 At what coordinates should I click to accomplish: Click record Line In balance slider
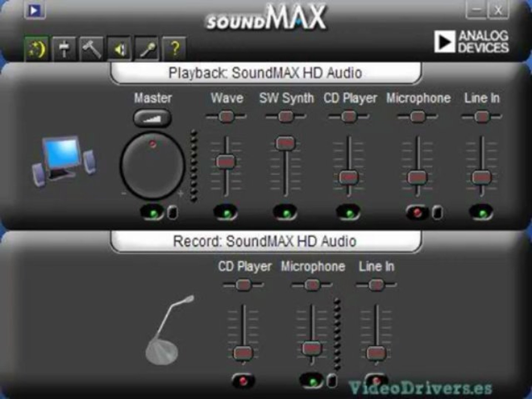pos(376,285)
